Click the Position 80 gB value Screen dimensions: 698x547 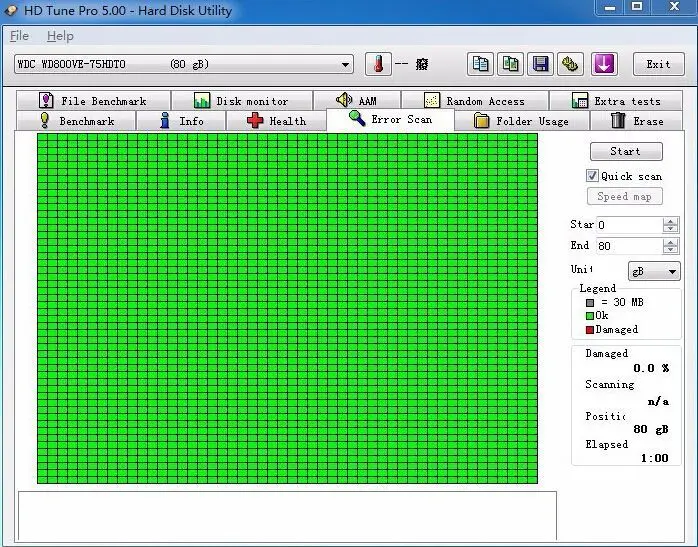[x=651, y=429]
